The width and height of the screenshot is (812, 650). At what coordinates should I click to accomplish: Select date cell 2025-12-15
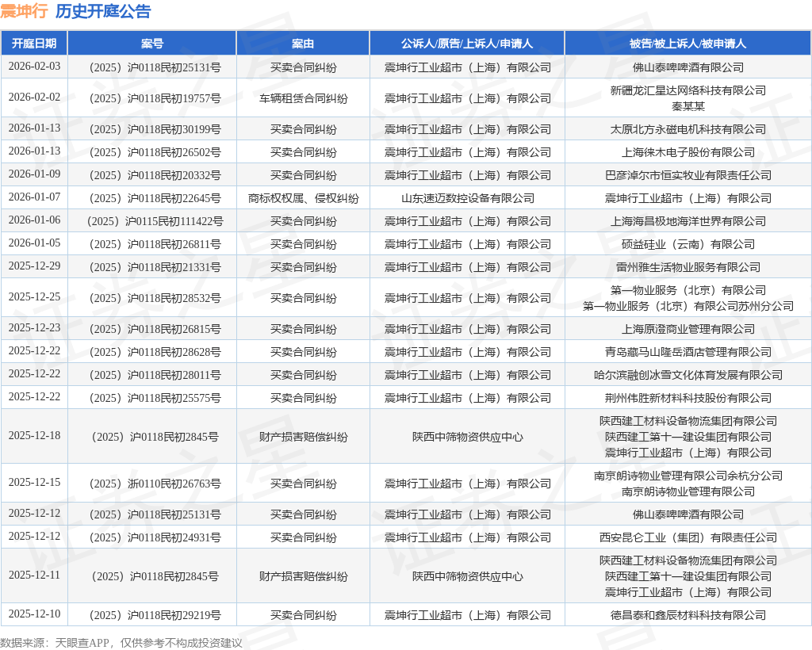(x=34, y=482)
